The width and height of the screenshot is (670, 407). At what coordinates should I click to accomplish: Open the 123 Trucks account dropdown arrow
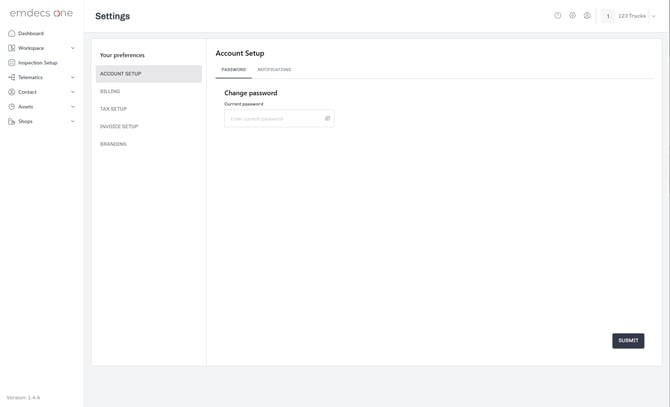coord(653,16)
